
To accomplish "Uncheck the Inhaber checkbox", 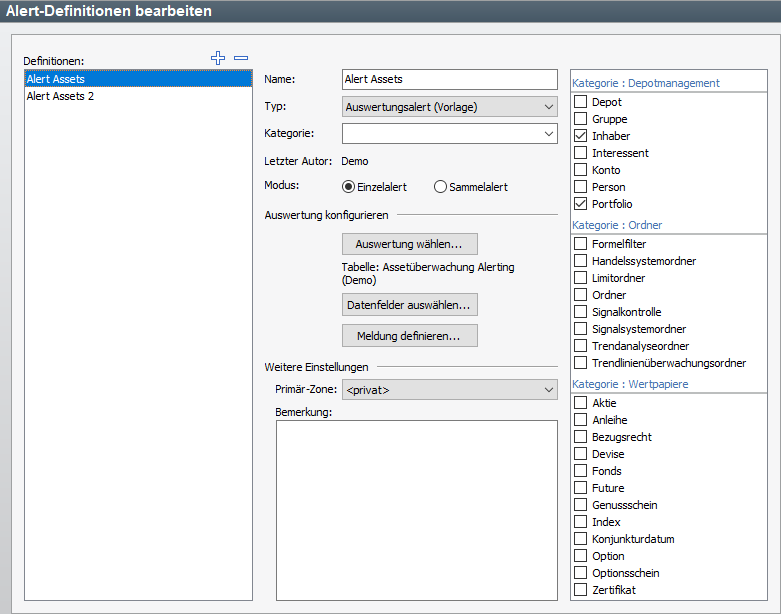I will tap(581, 136).
